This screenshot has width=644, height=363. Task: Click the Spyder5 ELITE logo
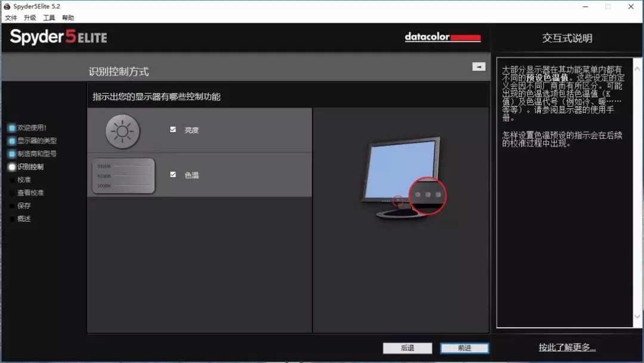[x=58, y=37]
